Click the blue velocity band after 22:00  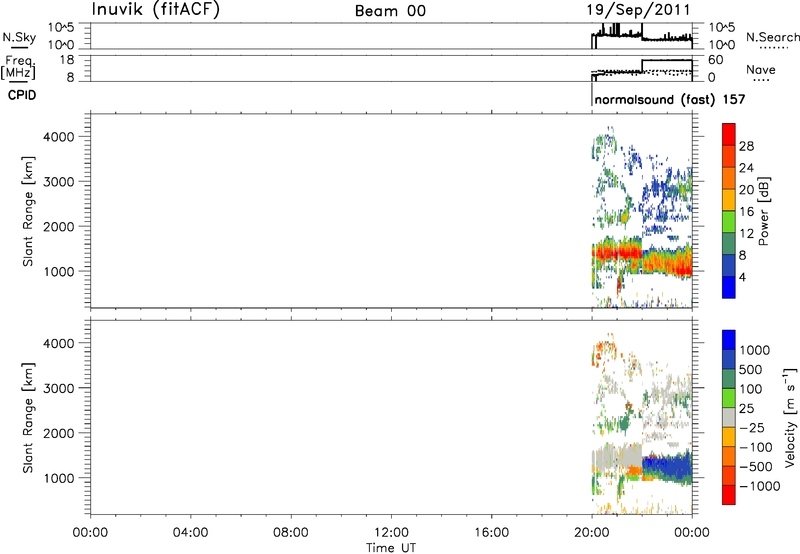click(667, 467)
